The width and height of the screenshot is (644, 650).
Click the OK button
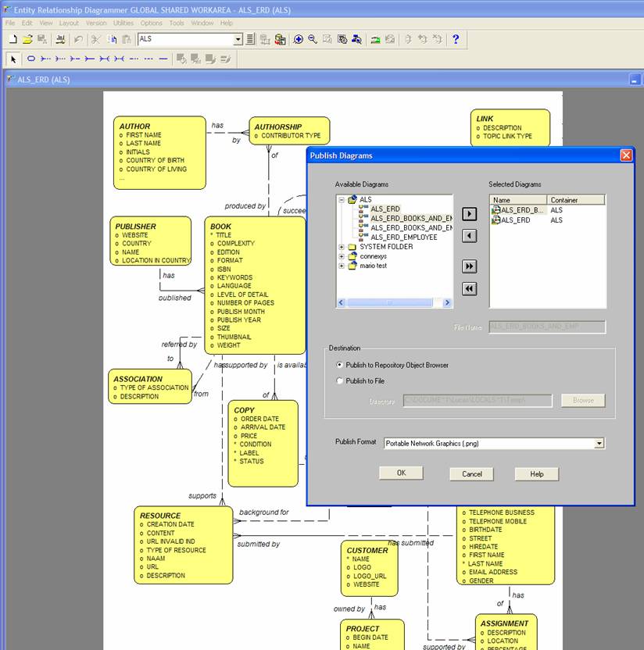pos(401,473)
